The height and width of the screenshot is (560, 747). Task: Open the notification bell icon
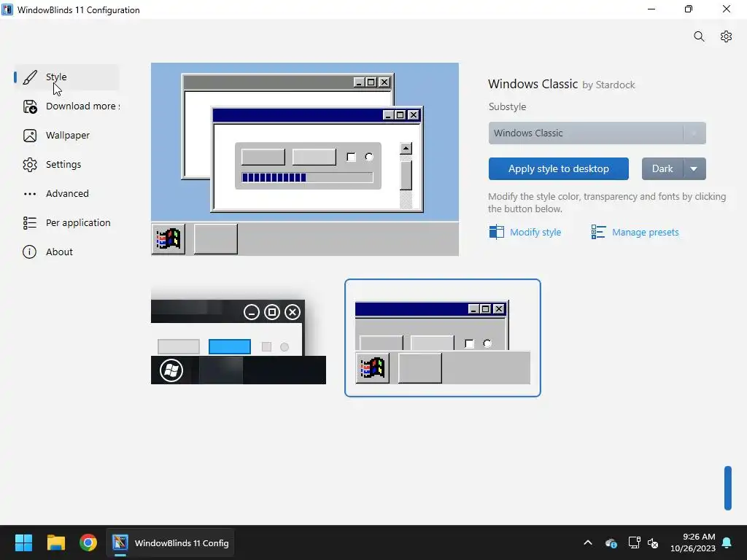click(x=727, y=542)
